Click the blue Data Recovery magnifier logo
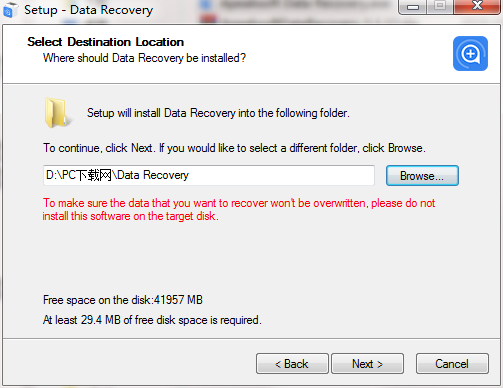This screenshot has width=503, height=388. point(470,53)
